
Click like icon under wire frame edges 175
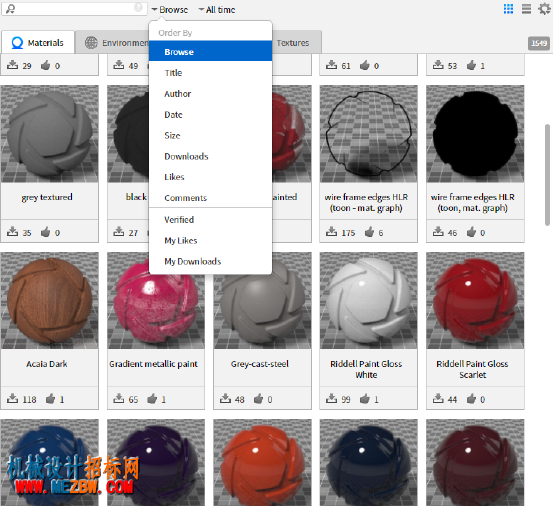coord(369,232)
